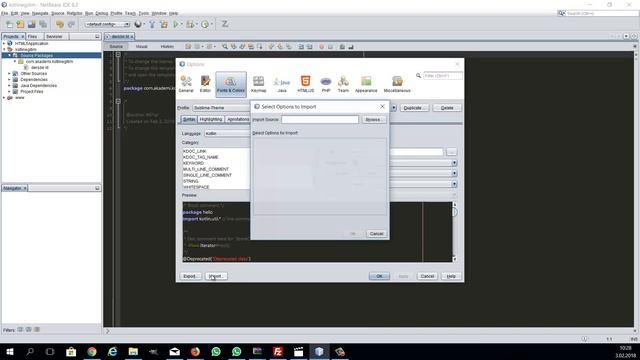This screenshot has height=360, width=640.
Task: Collapse the Source Packages tree node
Action: click(x=10, y=55)
